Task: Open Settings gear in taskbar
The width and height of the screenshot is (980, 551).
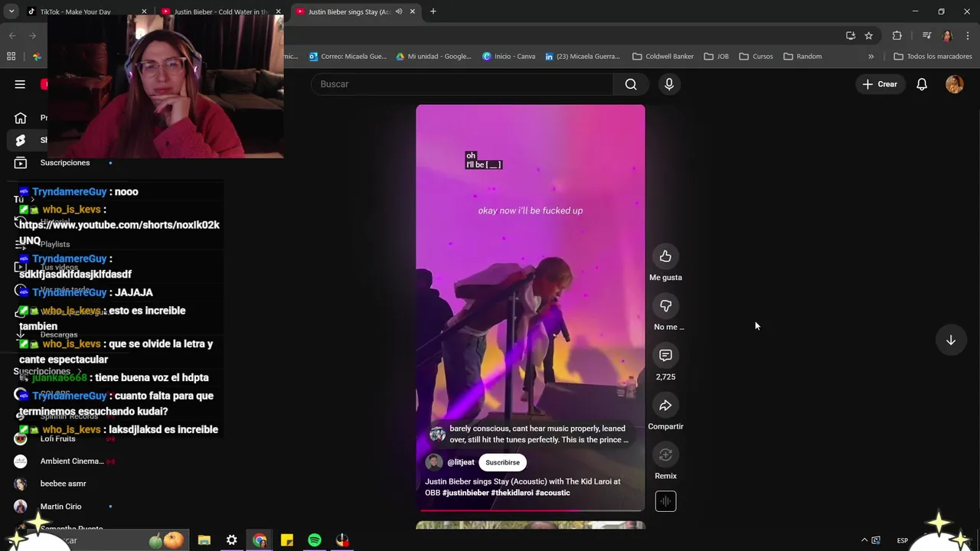Action: pos(231,540)
